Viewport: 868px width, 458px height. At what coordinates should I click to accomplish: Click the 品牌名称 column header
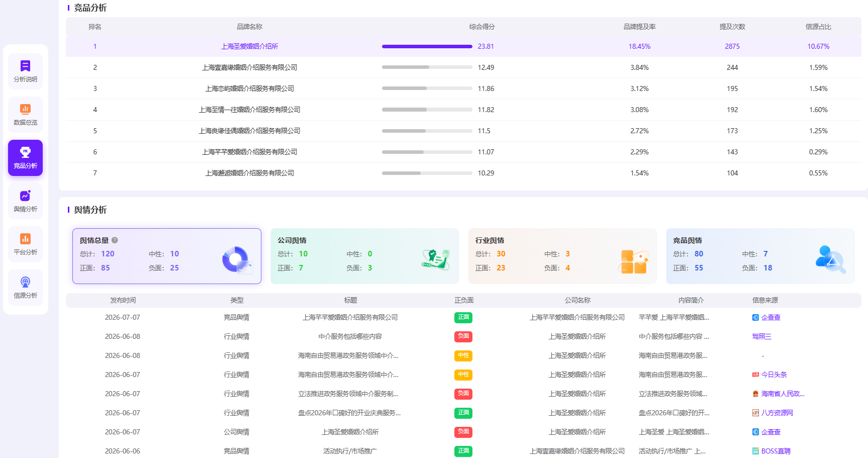[x=249, y=27]
